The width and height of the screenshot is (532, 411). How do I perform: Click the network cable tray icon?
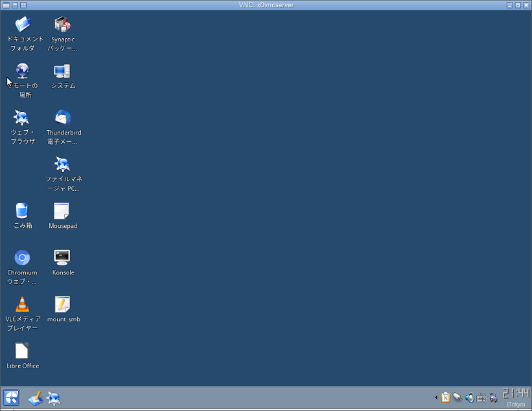457,397
